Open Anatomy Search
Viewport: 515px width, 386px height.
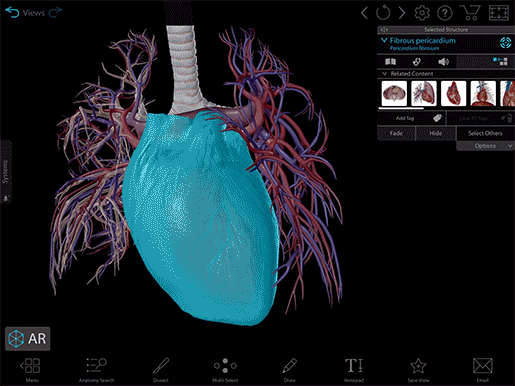tap(96, 369)
